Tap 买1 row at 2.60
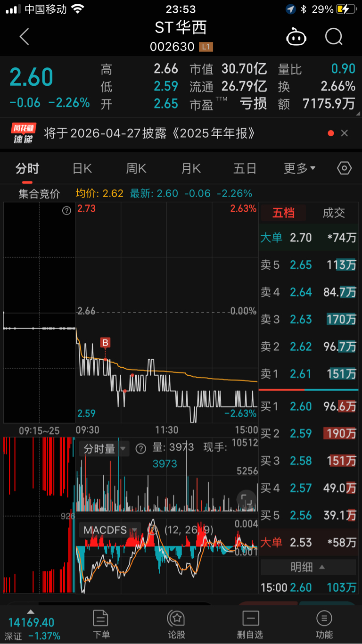The height and width of the screenshot is (644, 362). coord(308,406)
